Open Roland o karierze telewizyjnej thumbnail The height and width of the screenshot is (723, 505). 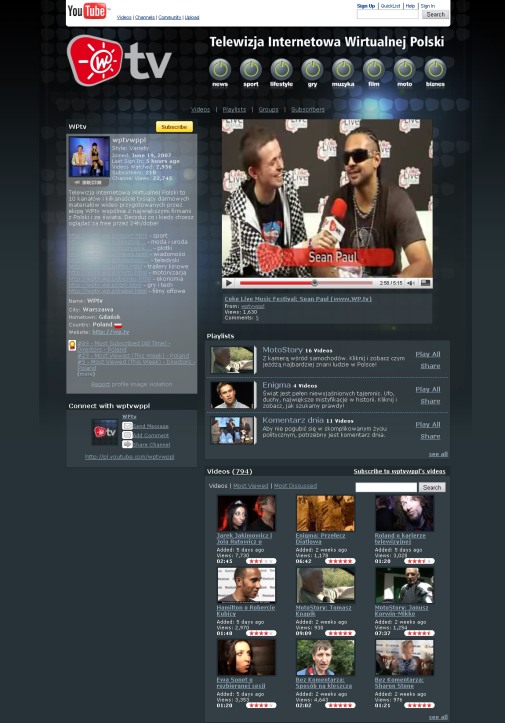point(404,513)
